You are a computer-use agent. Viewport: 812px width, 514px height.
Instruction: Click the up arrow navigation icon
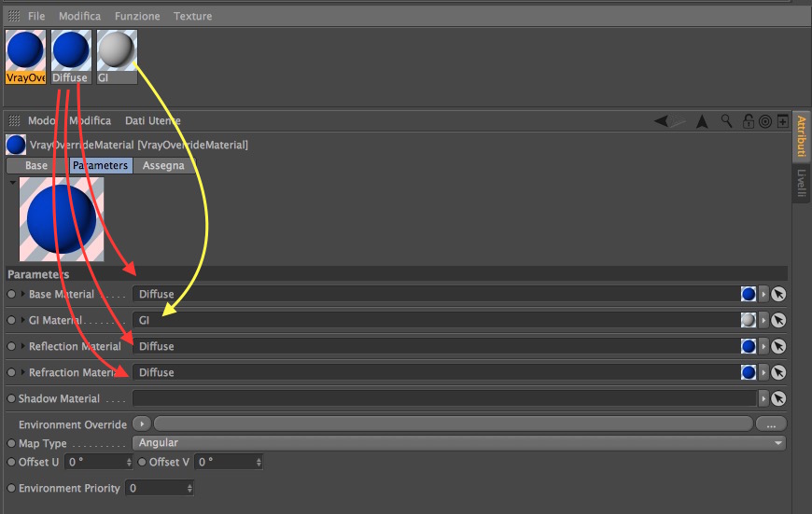pos(702,121)
